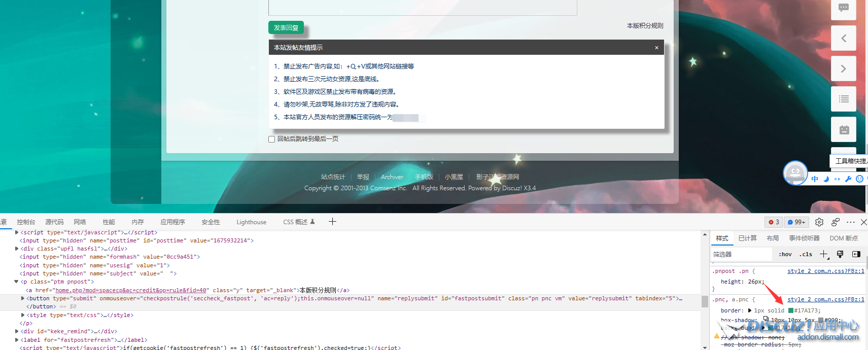Open the home.php credit rule href link
Image resolution: width=868 pixels, height=350 pixels.
(x=131, y=290)
